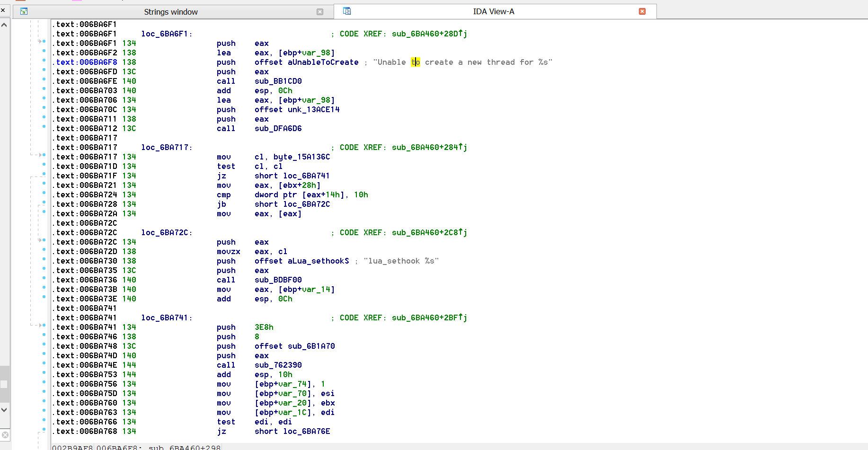
Task: Click the value 3E8h on the push line
Action: [x=264, y=327]
